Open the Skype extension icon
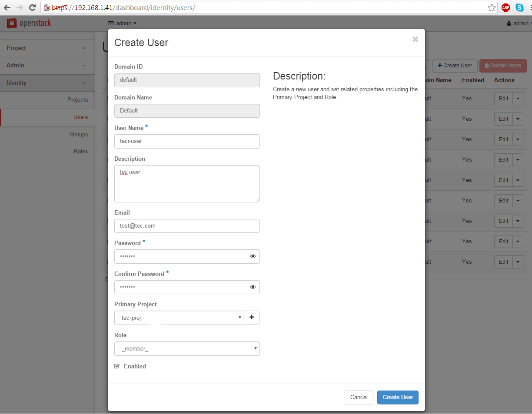This screenshot has height=414, width=532. (x=519, y=7)
